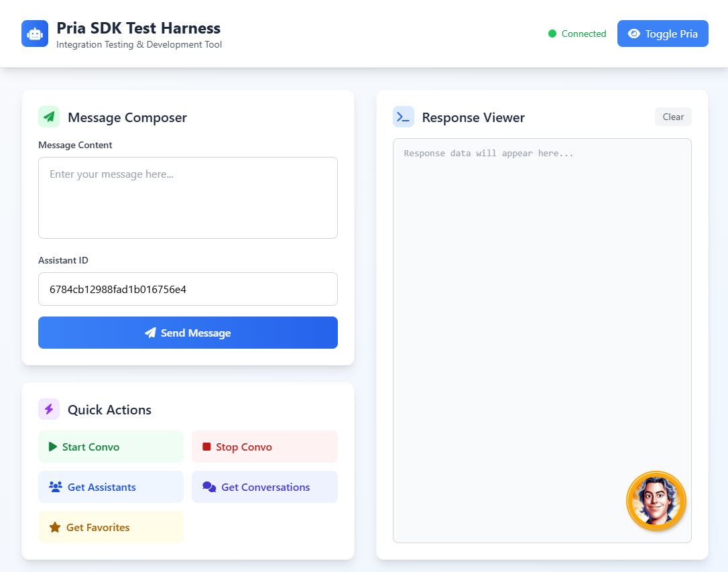Click the Assistant ID label
Viewport: 728px width, 572px height.
click(x=63, y=260)
